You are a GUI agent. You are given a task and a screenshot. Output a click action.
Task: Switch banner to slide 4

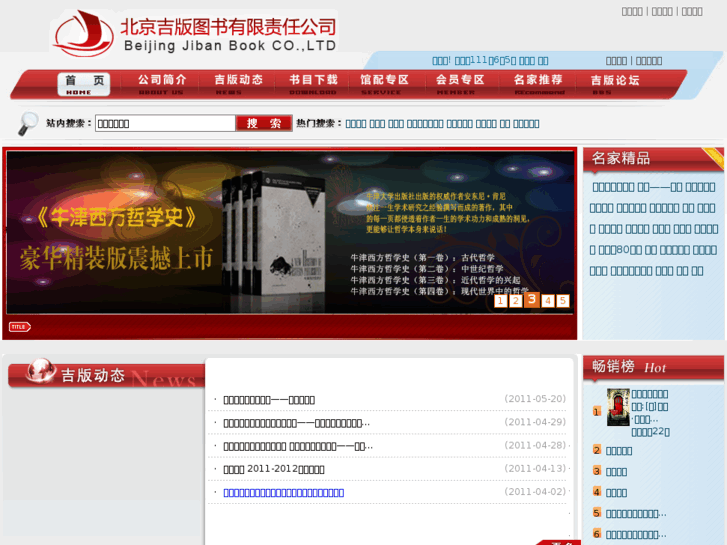548,301
